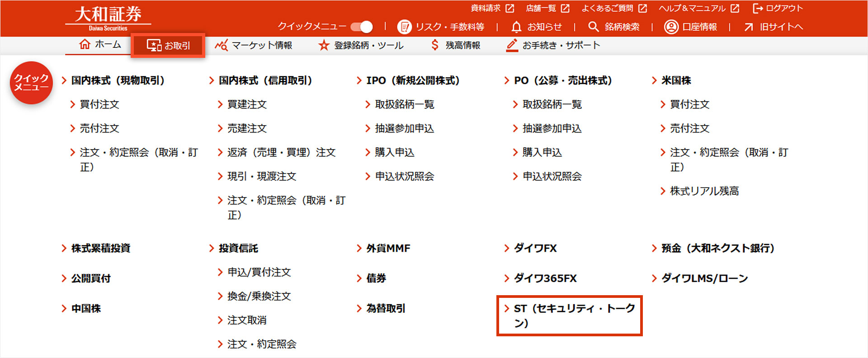Click the magnifier icon for 銘柄検索
Screen dimensions: 868x358
(x=593, y=27)
